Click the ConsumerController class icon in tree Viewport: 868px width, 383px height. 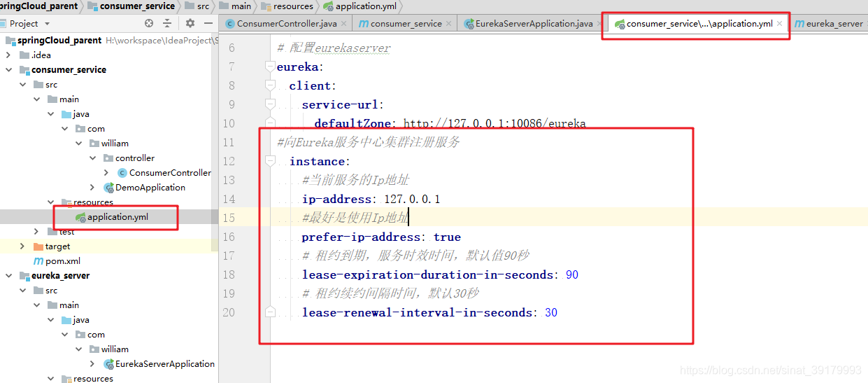pos(122,172)
